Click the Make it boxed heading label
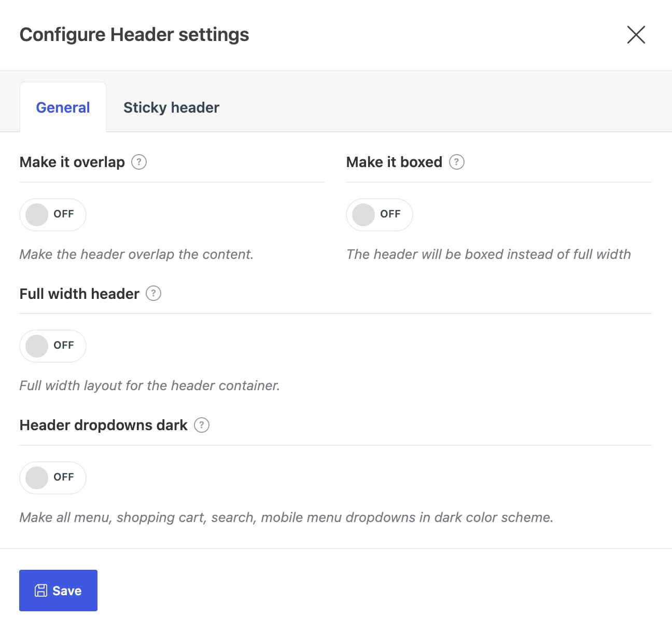The height and width of the screenshot is (631, 672). (x=394, y=162)
